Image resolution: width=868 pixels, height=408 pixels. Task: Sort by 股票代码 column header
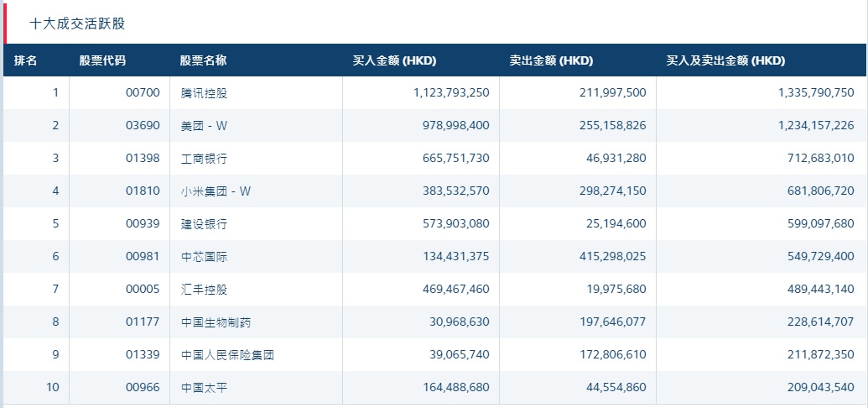102,60
